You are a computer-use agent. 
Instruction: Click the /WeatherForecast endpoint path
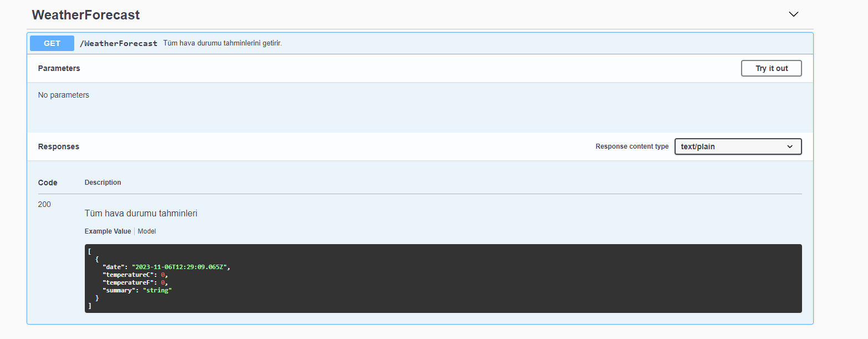pos(118,43)
